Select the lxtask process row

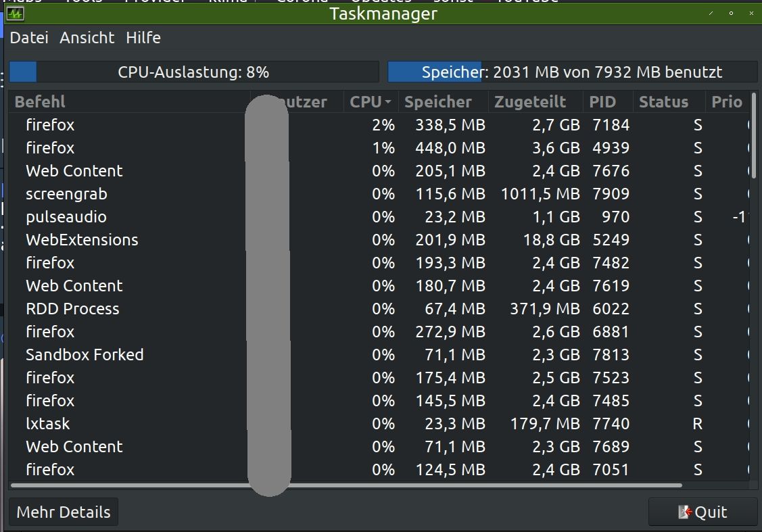379,424
